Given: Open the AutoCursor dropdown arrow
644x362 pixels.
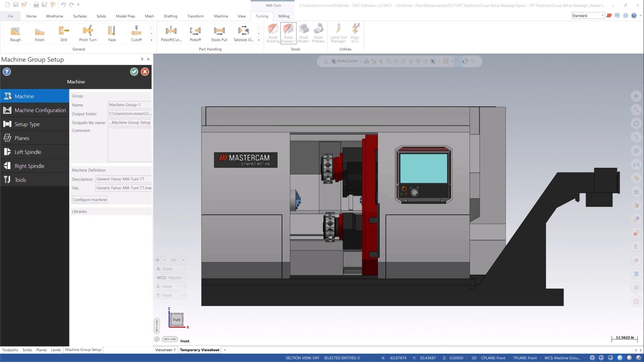Looking at the screenshot, I should (x=360, y=61).
